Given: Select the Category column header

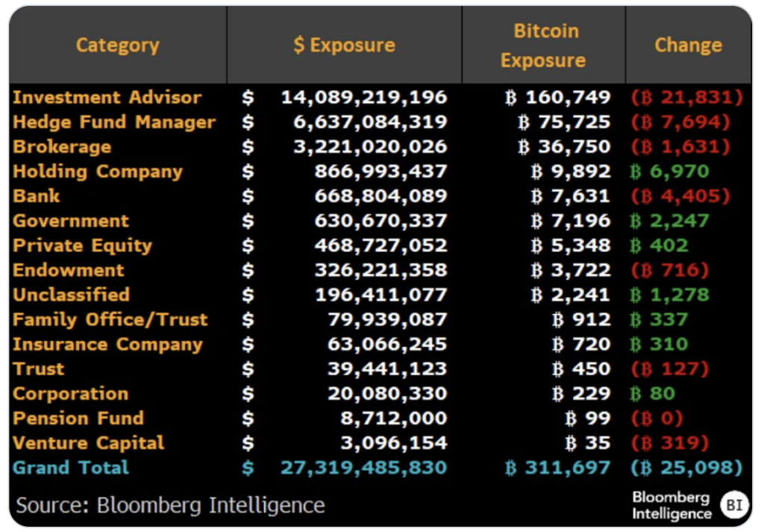Looking at the screenshot, I should point(118,46).
